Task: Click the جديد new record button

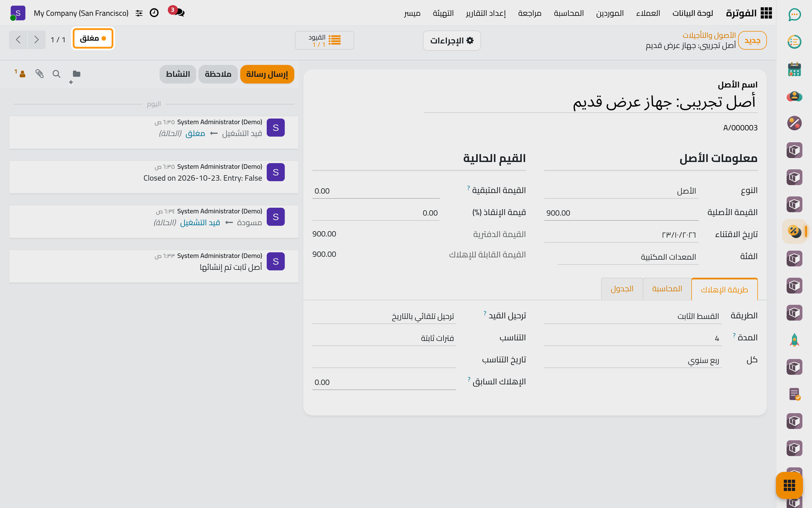Action: [x=752, y=41]
